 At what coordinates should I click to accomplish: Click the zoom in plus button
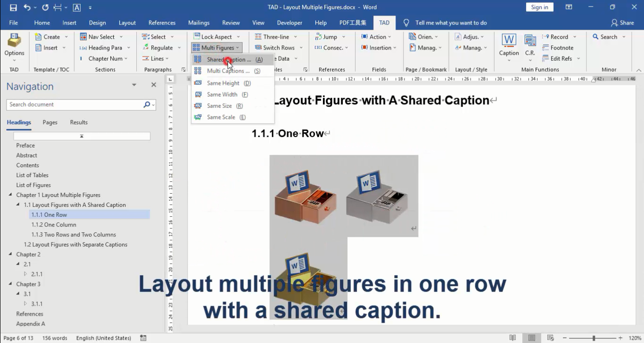(x=620, y=338)
